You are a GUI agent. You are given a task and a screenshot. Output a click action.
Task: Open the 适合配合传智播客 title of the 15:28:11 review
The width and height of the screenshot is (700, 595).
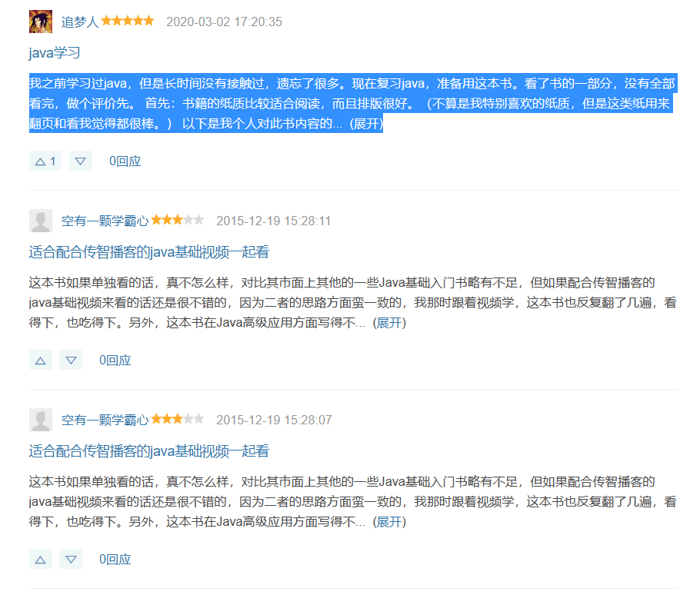(148, 252)
